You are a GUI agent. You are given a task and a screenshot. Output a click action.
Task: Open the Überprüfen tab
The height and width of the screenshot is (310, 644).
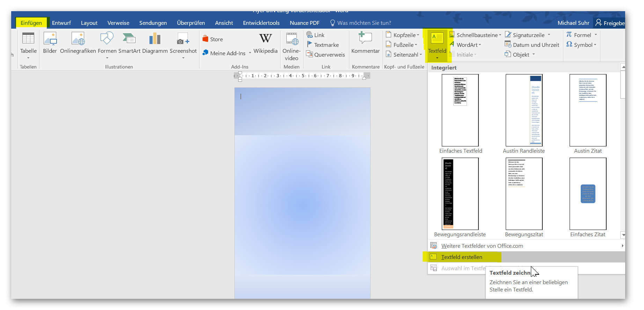pos(191,23)
